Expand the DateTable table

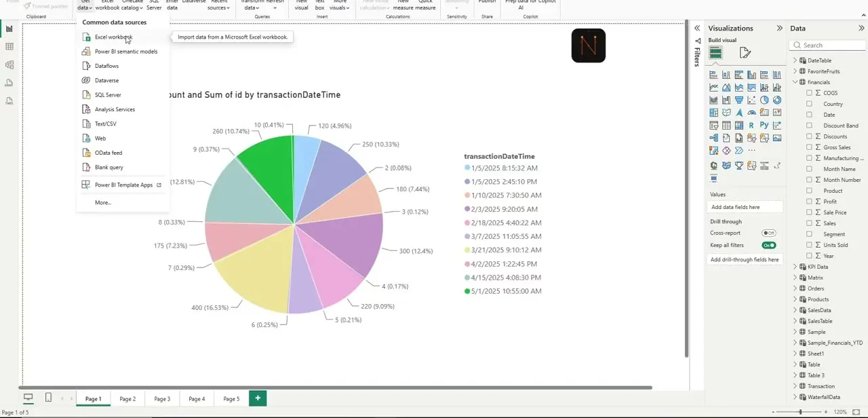pyautogui.click(x=795, y=60)
